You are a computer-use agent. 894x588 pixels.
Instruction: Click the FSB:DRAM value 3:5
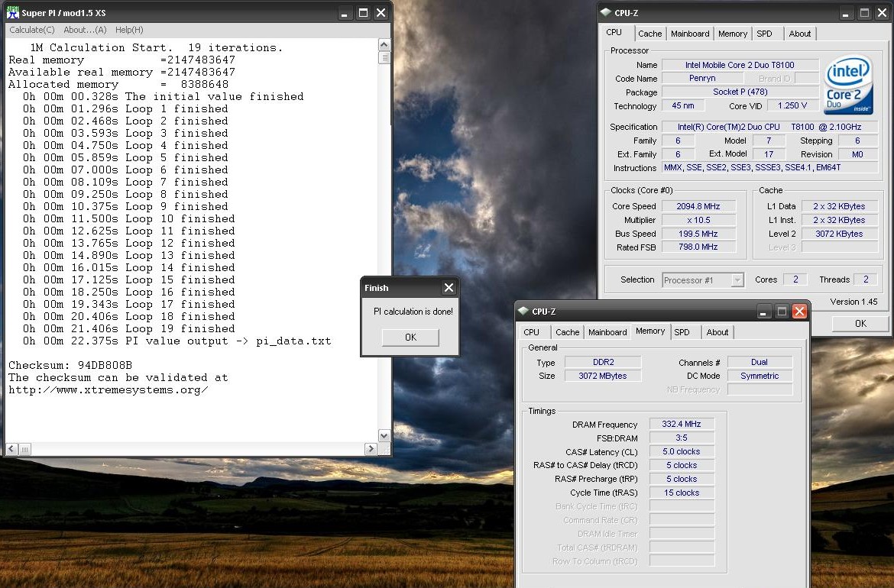682,438
